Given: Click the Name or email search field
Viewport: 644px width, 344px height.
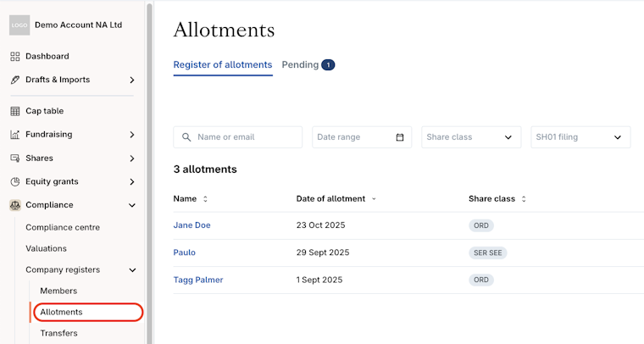Looking at the screenshot, I should 246,137.
